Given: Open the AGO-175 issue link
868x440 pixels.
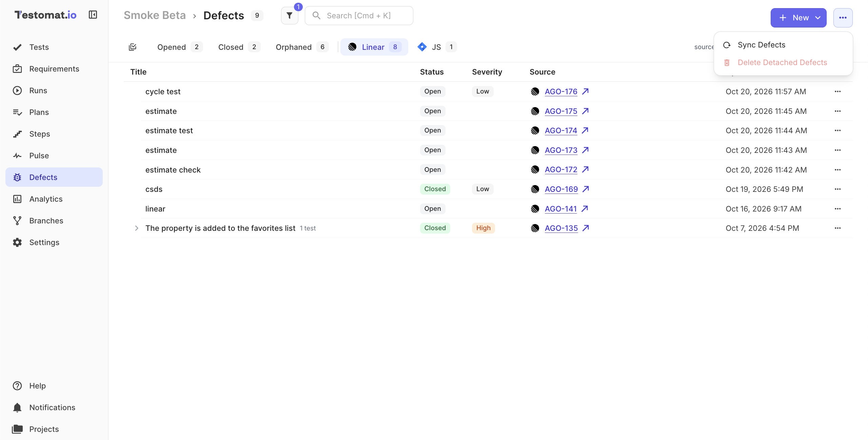Looking at the screenshot, I should tap(561, 111).
